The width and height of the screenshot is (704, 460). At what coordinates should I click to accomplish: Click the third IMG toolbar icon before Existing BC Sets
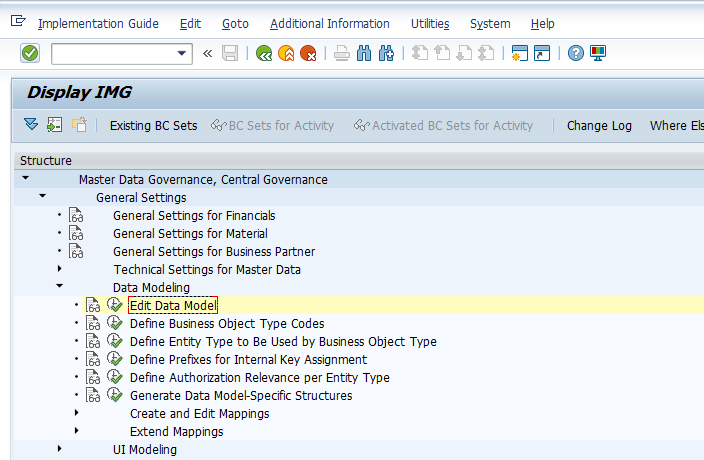79,125
